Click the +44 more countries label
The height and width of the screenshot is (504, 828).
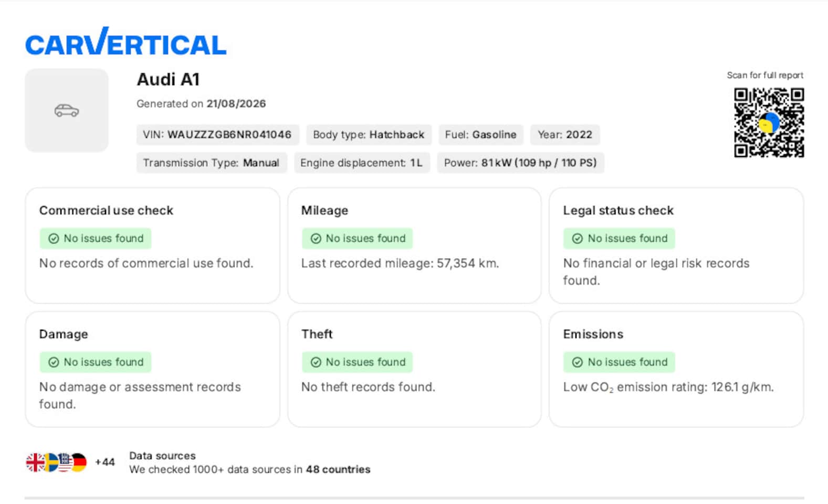pos(104,463)
